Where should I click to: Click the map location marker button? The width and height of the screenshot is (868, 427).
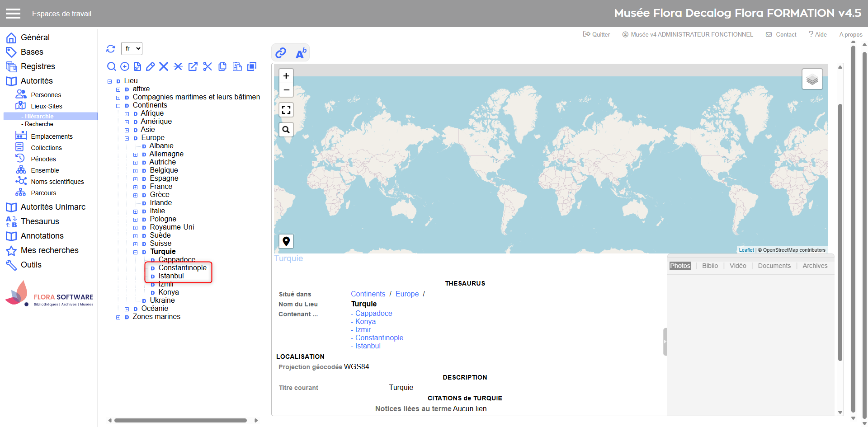tap(286, 241)
